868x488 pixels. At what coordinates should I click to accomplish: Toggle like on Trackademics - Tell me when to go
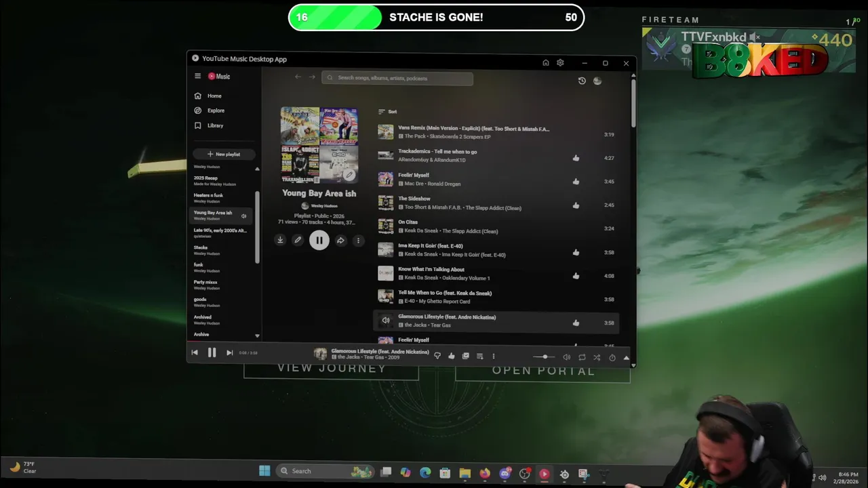point(576,158)
